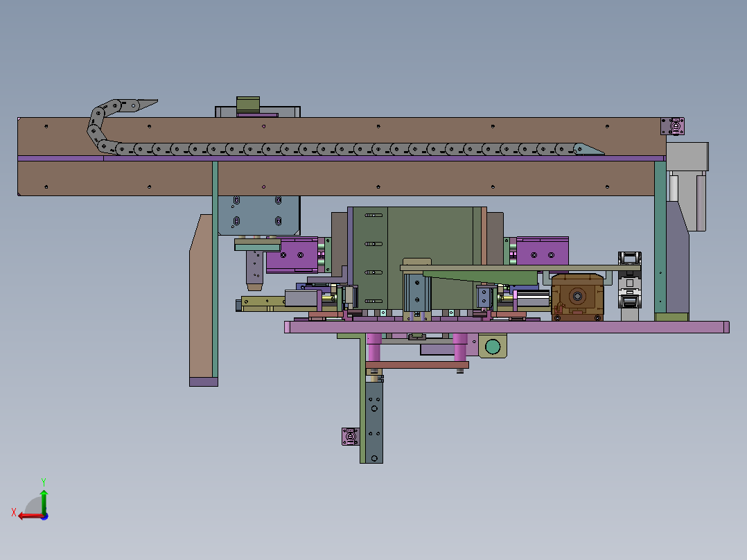This screenshot has height=560, width=747.
Task: Select the red-brown plate below base plate
Action: tap(417, 365)
